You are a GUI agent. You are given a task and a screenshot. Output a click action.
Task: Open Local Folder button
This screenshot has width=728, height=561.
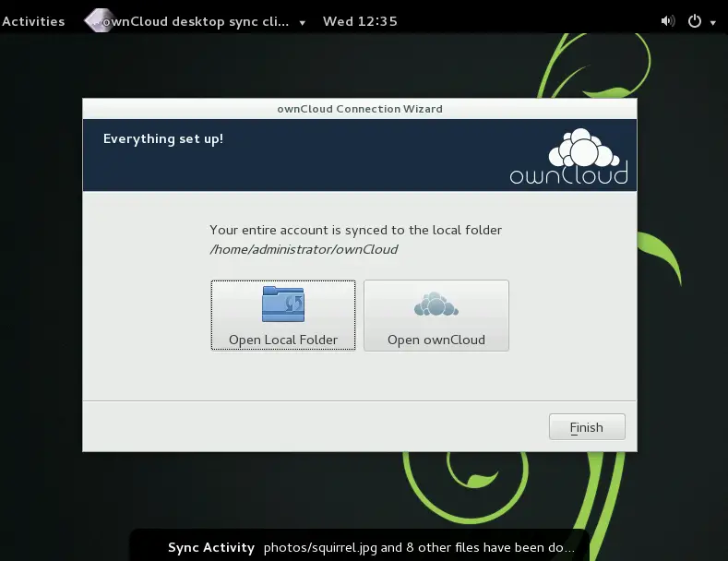[x=283, y=316]
